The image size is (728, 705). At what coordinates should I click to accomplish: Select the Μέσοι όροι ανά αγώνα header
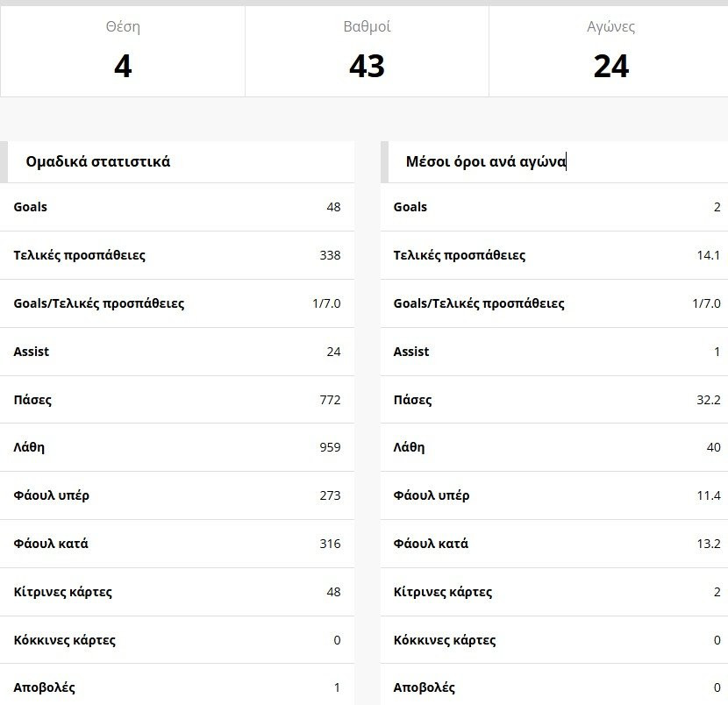(x=486, y=161)
